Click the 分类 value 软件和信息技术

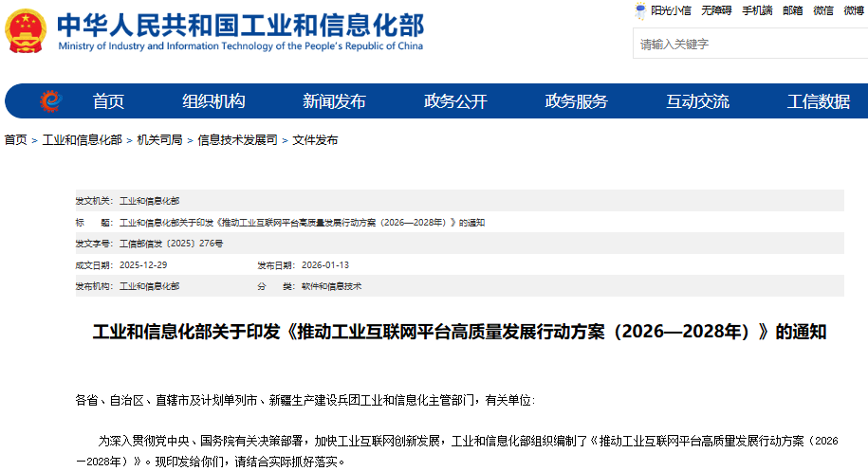(332, 286)
